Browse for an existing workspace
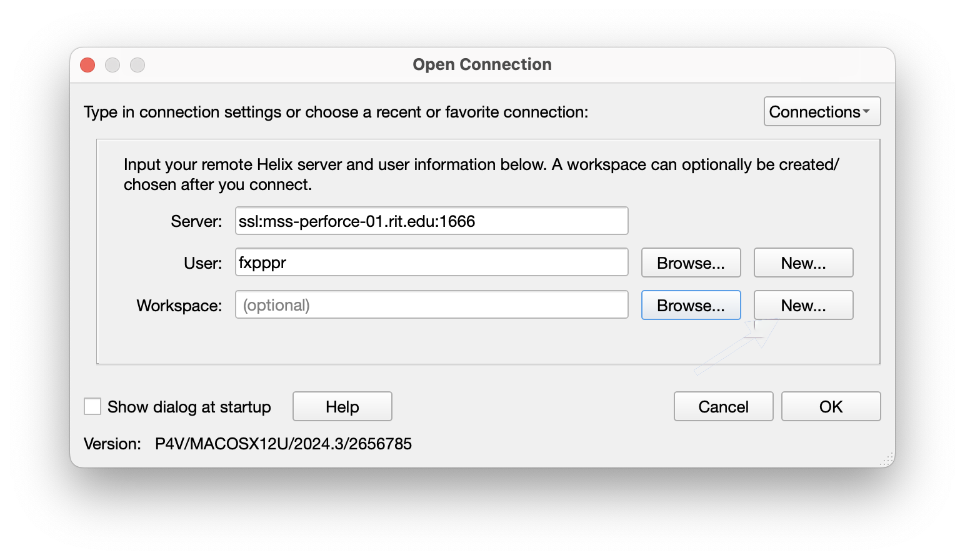The height and width of the screenshot is (560, 965). click(691, 306)
